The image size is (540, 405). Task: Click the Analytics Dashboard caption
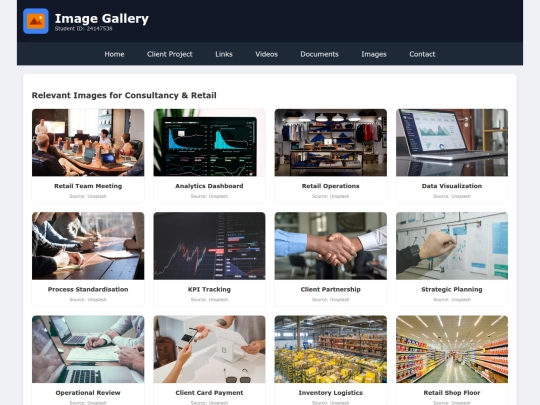coord(209,186)
